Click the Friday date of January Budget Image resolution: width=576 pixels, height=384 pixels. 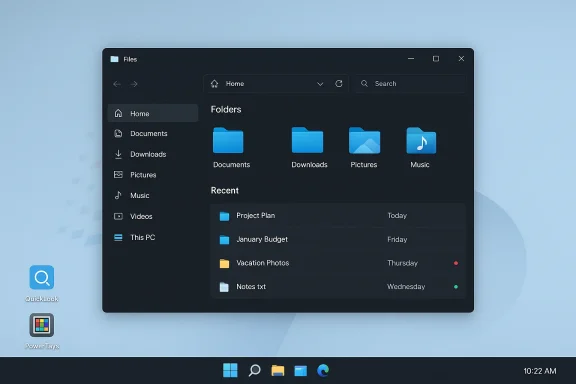coord(397,239)
